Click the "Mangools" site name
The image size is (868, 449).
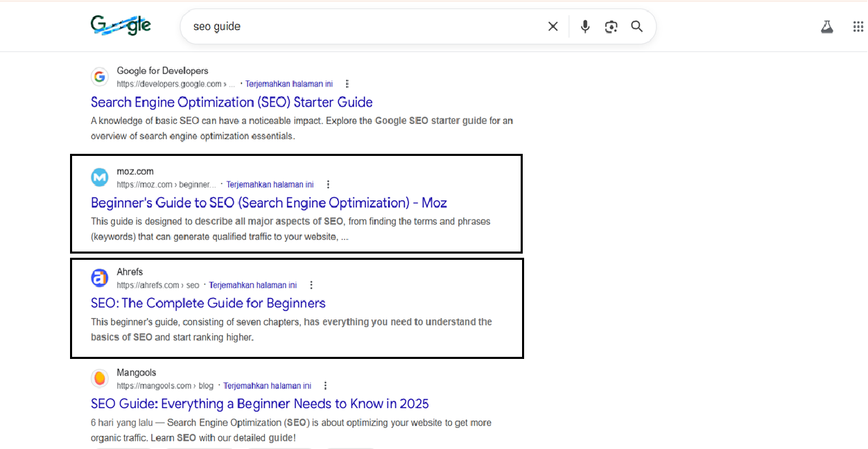[137, 372]
